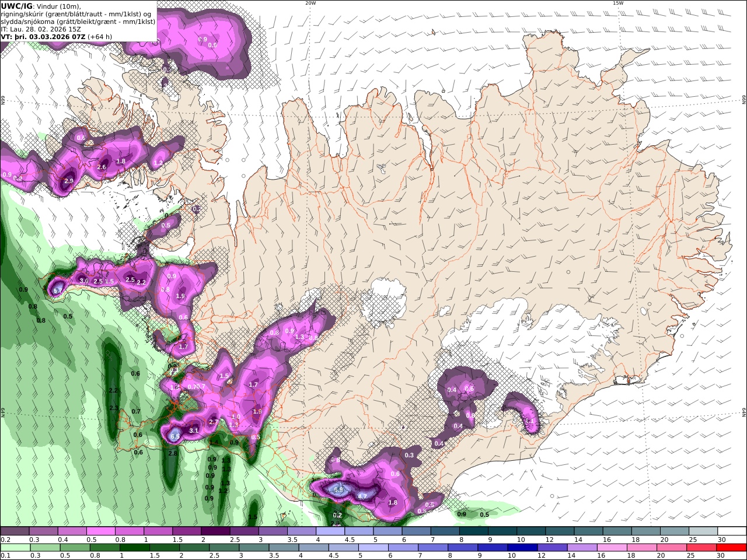Click the 2.3 rain value on the map
The image size is (747, 560).
pyautogui.click(x=114, y=408)
